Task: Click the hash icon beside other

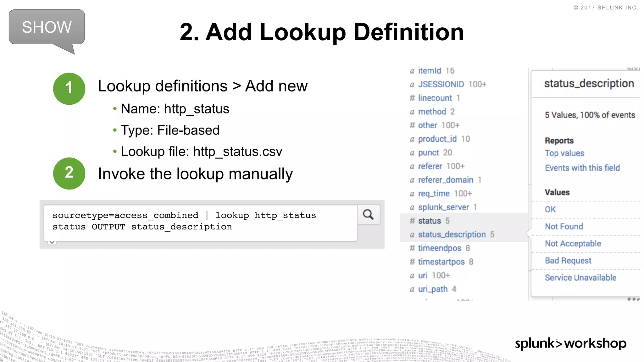Action: (412, 125)
